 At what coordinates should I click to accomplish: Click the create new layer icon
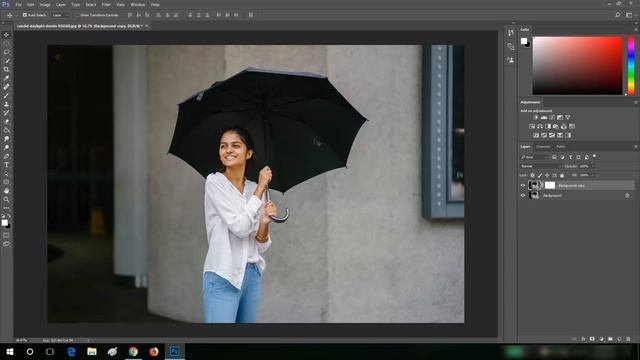[619, 339]
